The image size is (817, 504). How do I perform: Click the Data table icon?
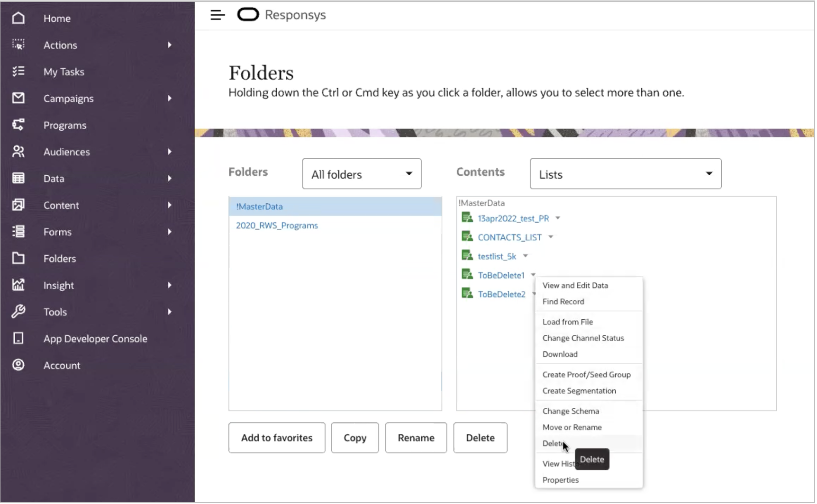[x=18, y=178]
